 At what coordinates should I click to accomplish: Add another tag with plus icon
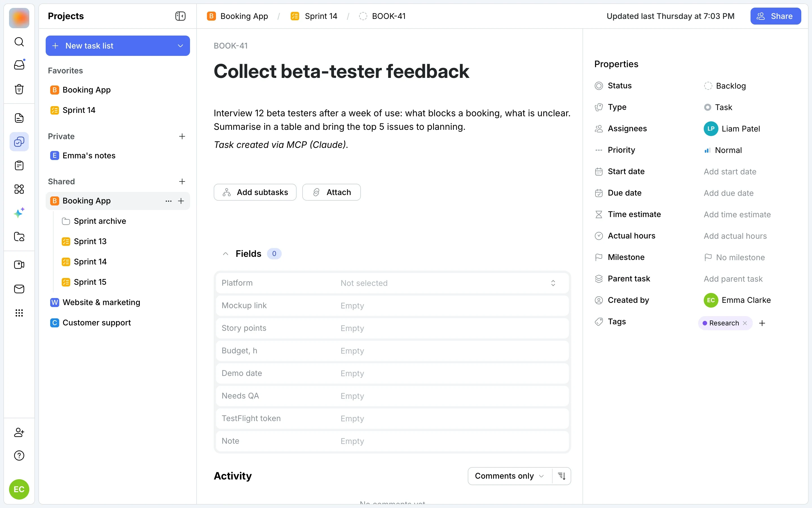pyautogui.click(x=762, y=323)
